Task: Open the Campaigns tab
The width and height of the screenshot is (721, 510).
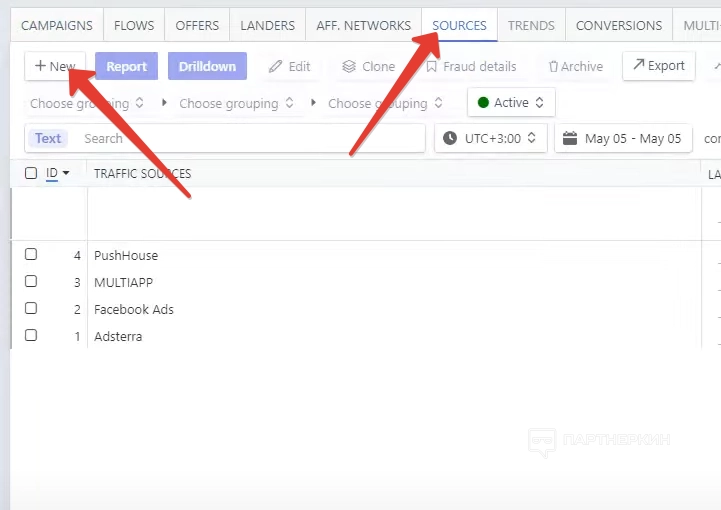Action: click(x=57, y=26)
